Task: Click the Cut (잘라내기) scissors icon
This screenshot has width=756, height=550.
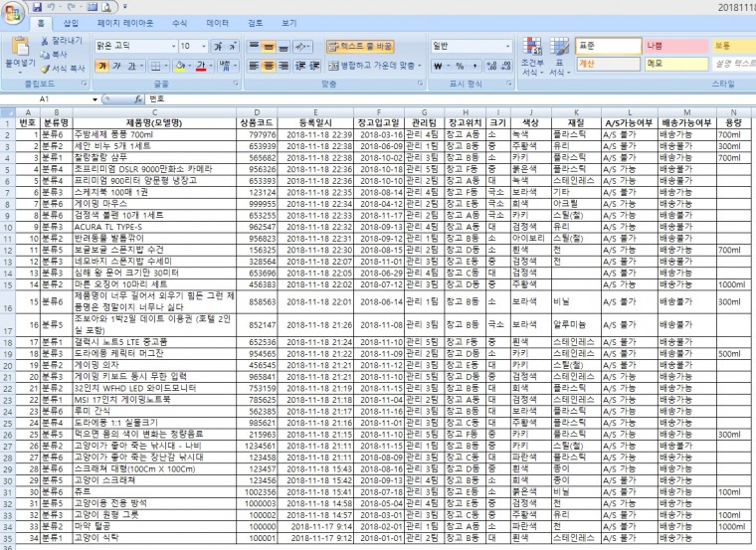Action: coord(46,41)
